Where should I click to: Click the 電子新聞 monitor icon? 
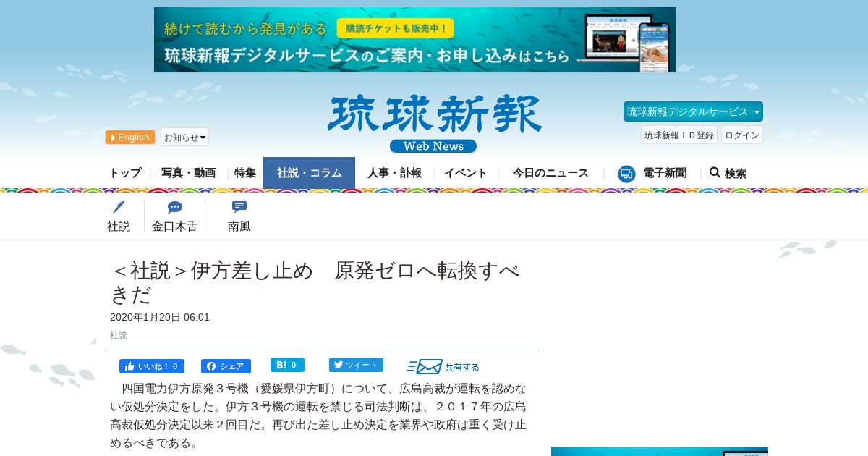(x=626, y=174)
